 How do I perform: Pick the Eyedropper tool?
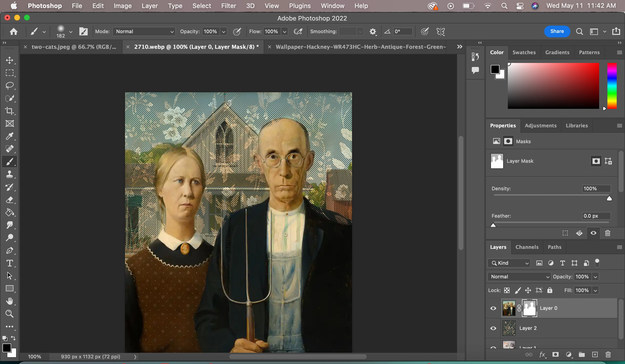tap(10, 136)
